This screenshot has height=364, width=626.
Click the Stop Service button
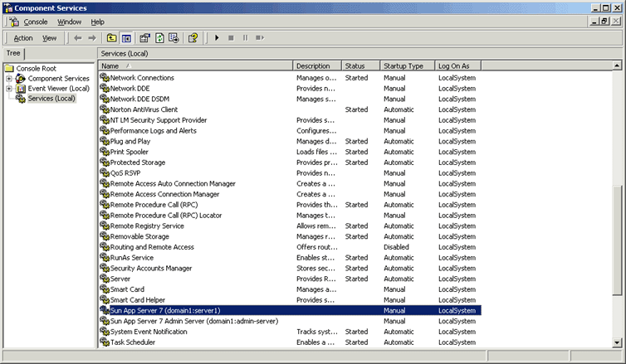231,38
